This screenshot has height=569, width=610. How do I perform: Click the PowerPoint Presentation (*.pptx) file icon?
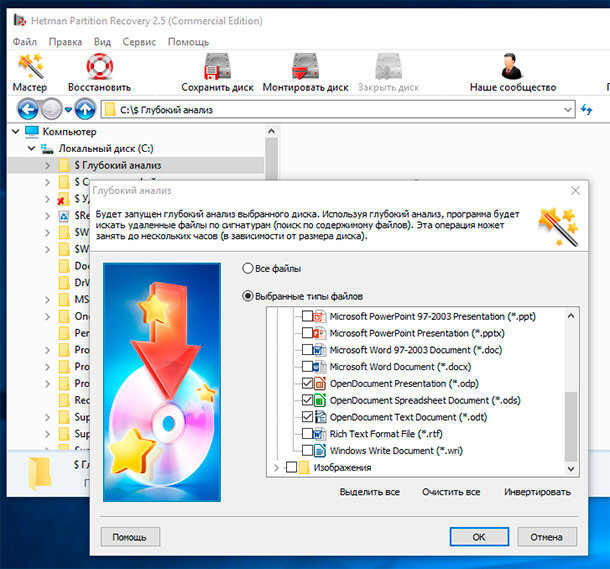[x=319, y=333]
